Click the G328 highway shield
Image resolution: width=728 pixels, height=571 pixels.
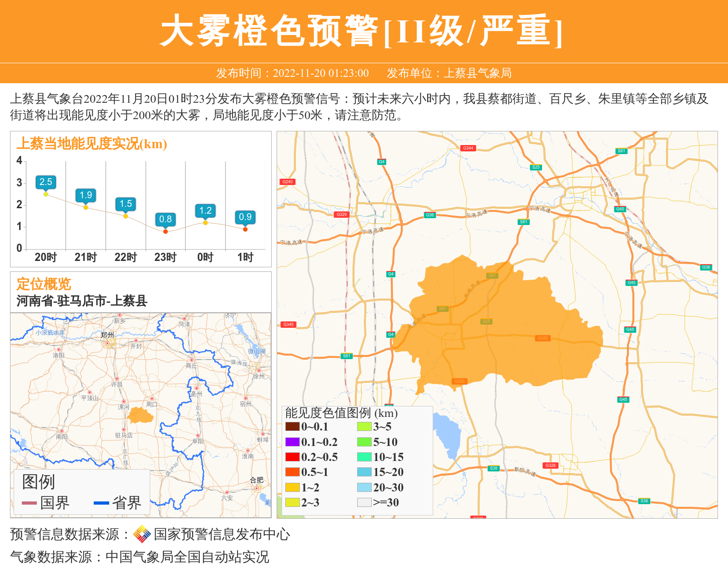[550, 466]
